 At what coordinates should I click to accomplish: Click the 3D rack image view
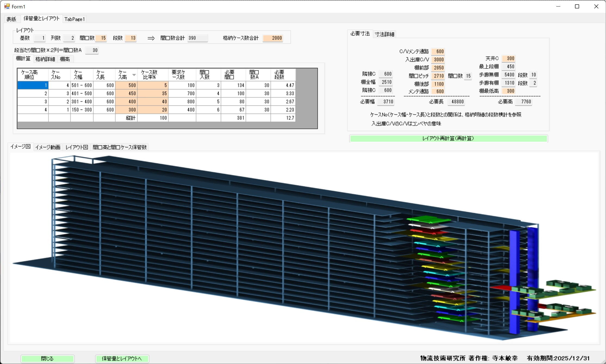(x=272, y=245)
